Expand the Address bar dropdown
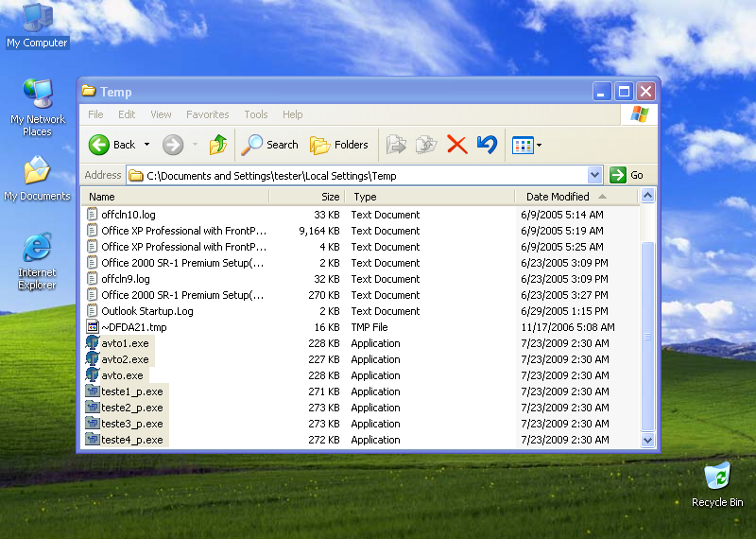The image size is (756, 539). point(595,175)
